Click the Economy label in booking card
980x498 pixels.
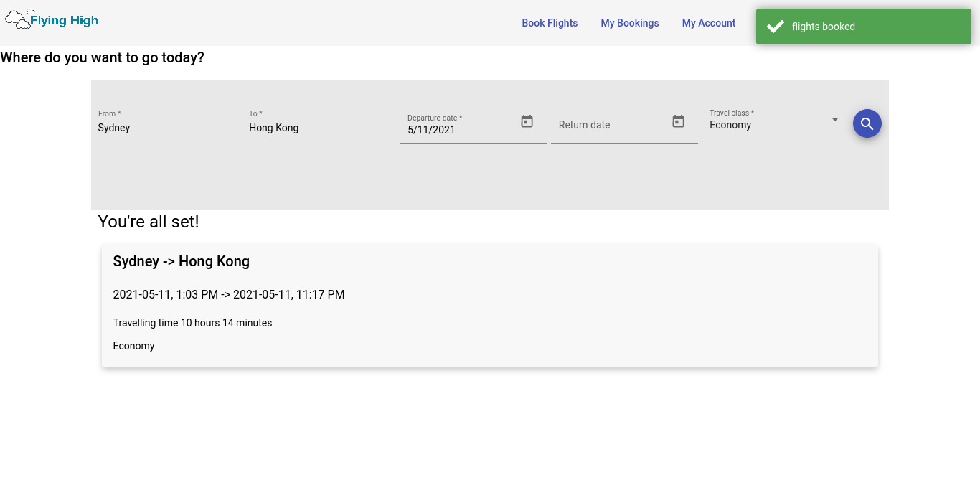134,346
